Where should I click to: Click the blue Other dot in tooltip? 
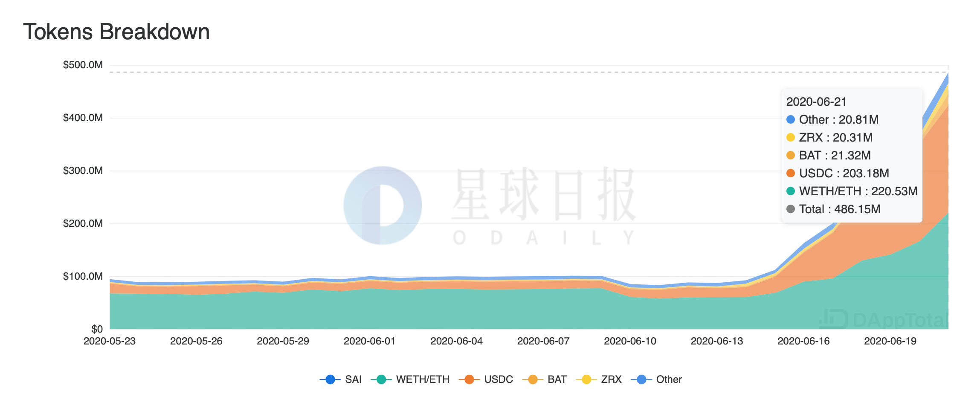[x=791, y=120]
